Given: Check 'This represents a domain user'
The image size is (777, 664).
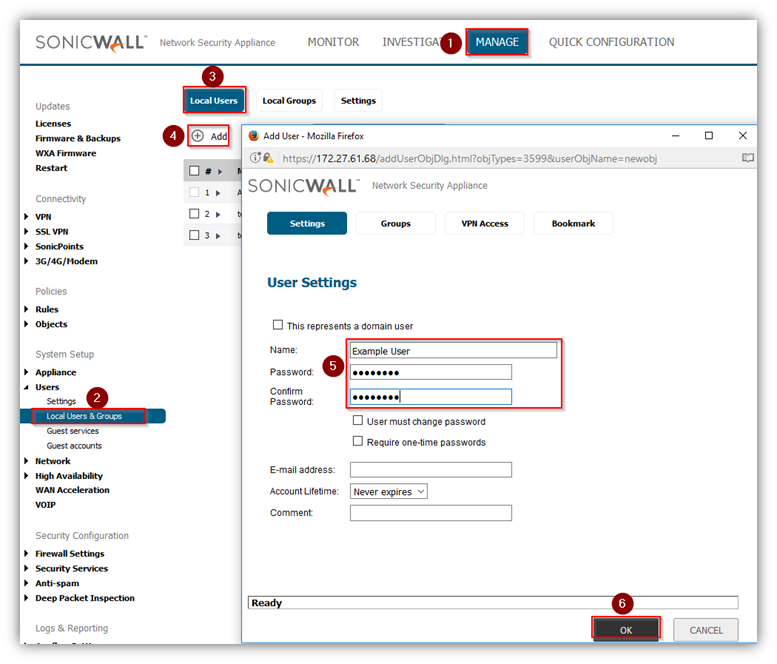Looking at the screenshot, I should (x=278, y=325).
